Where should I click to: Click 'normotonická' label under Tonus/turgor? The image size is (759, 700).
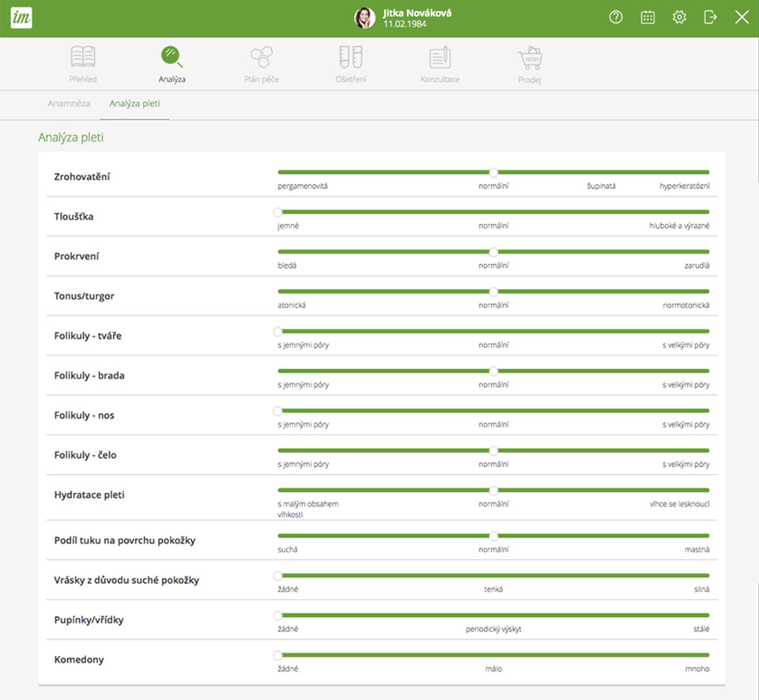pyautogui.click(x=686, y=305)
